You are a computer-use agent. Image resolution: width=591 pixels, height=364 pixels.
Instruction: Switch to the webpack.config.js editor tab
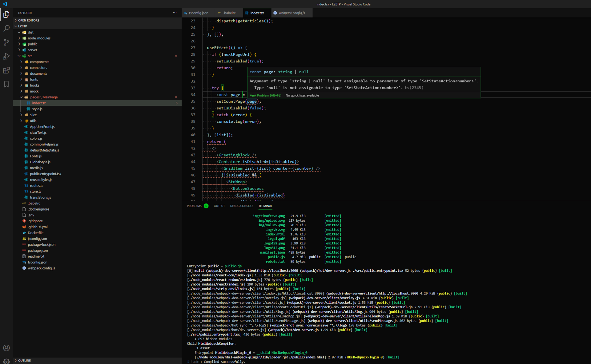(291, 13)
